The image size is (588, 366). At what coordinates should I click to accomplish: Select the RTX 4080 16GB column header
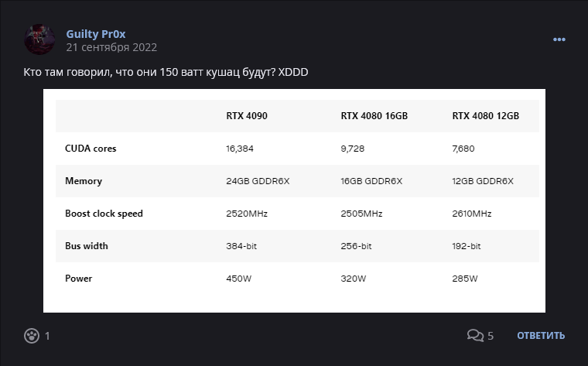pos(374,116)
